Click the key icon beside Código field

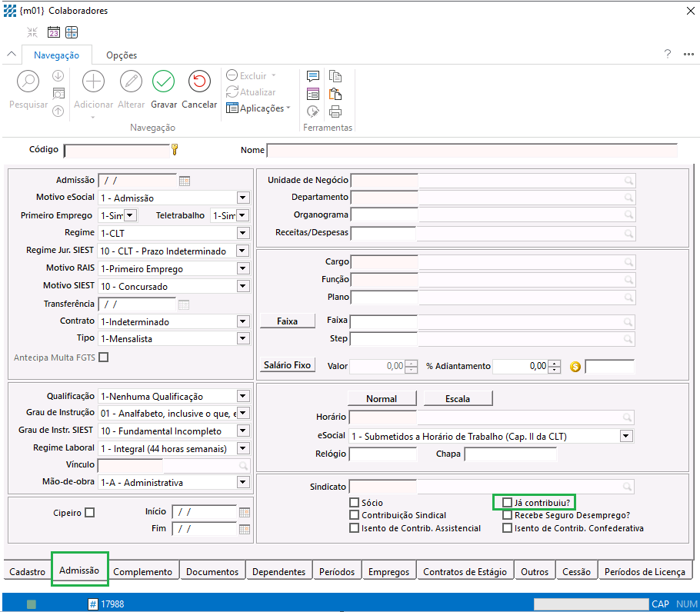click(175, 149)
